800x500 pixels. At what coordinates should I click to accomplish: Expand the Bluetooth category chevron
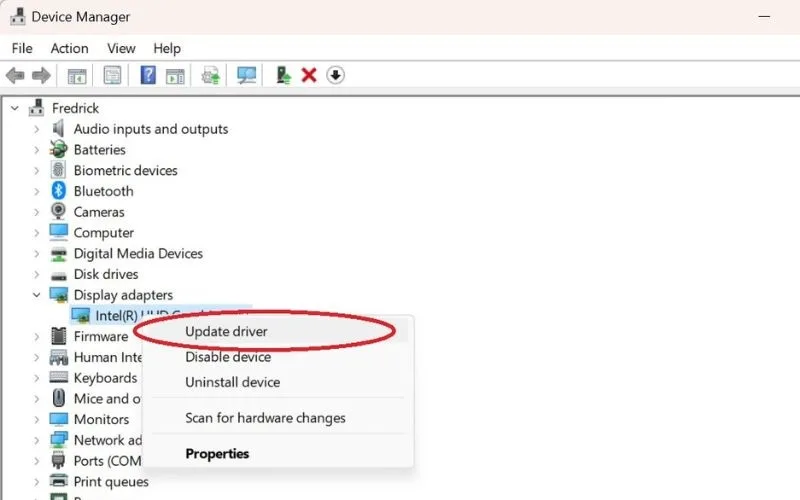point(36,191)
